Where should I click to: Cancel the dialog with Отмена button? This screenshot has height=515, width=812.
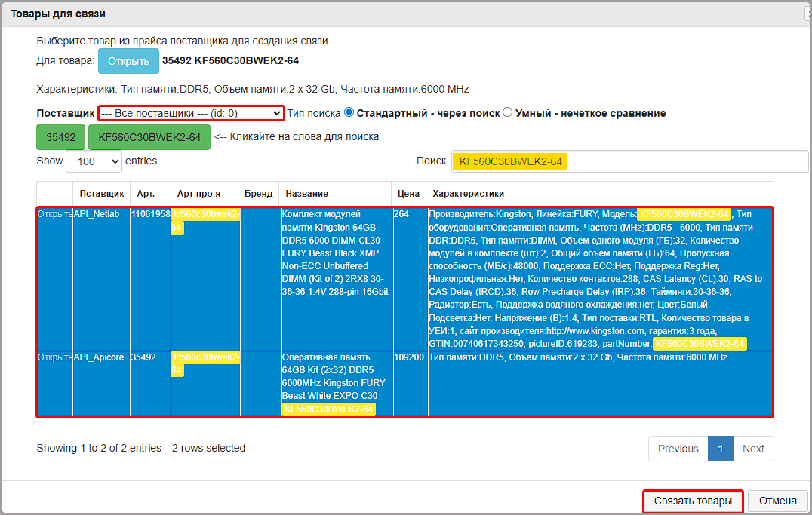point(777,501)
